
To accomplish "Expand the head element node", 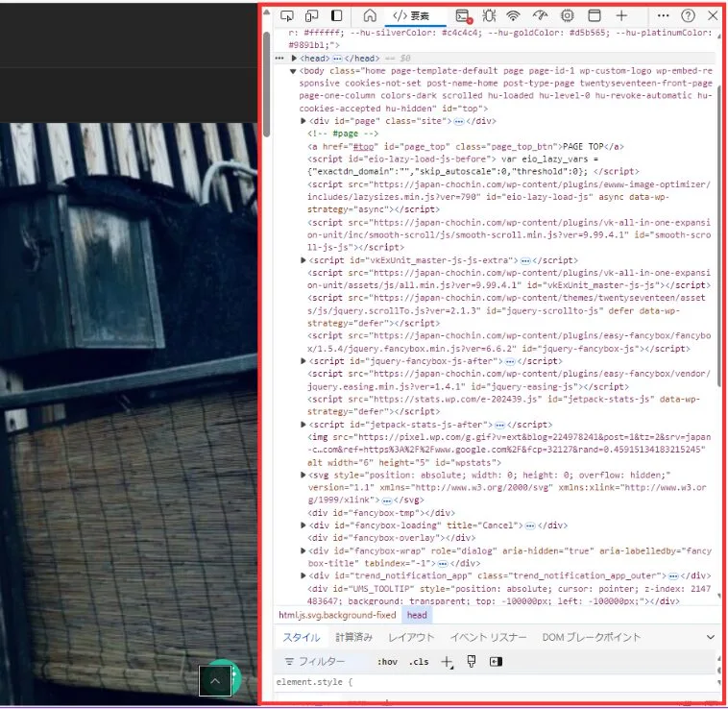I will coord(294,59).
